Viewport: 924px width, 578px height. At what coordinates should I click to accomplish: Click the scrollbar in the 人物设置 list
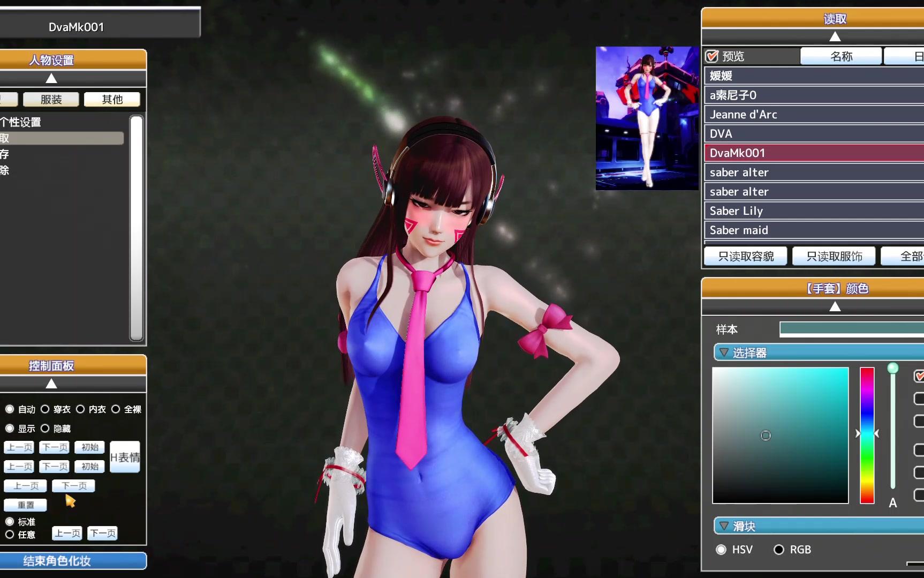[137, 228]
